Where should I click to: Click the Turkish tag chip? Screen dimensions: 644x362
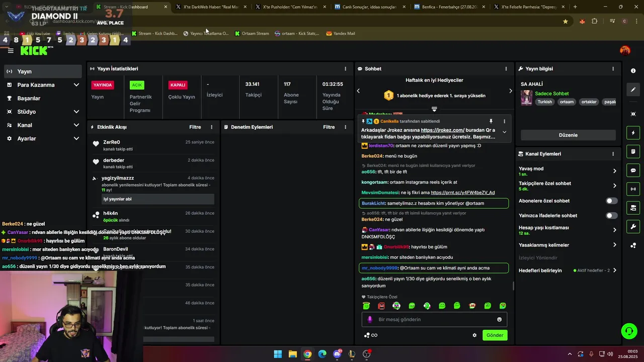pyautogui.click(x=544, y=102)
